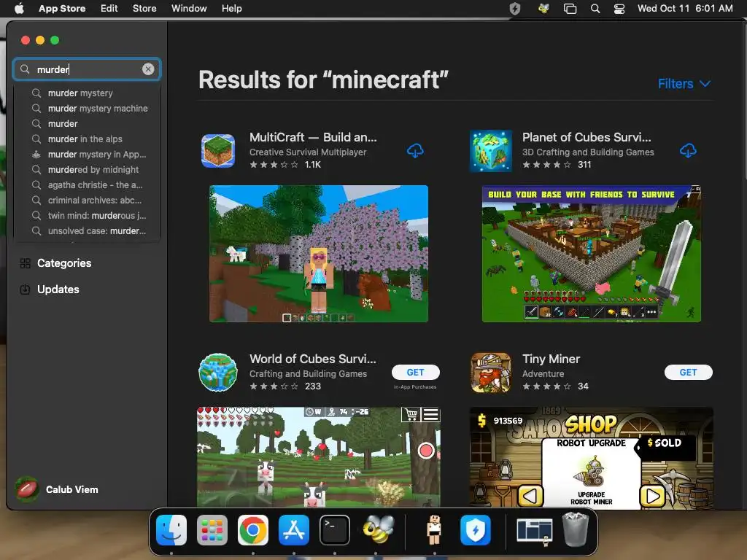Click the football account avatar

[27, 489]
